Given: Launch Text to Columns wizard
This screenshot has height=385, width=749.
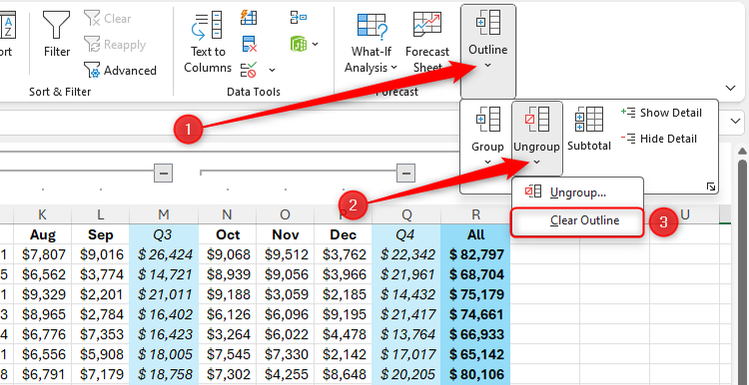Looking at the screenshot, I should [x=207, y=42].
